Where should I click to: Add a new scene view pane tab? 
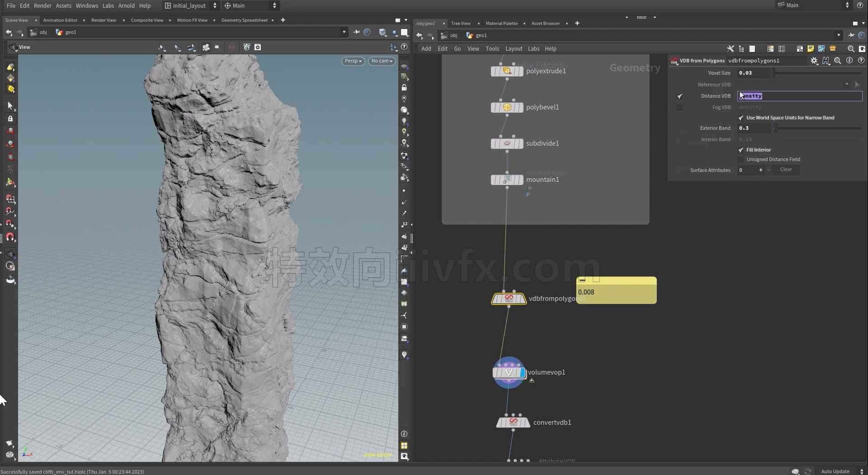coord(283,20)
